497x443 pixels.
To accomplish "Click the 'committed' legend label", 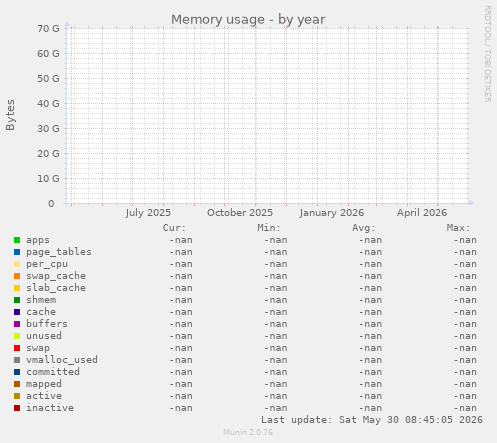I will [x=53, y=372].
